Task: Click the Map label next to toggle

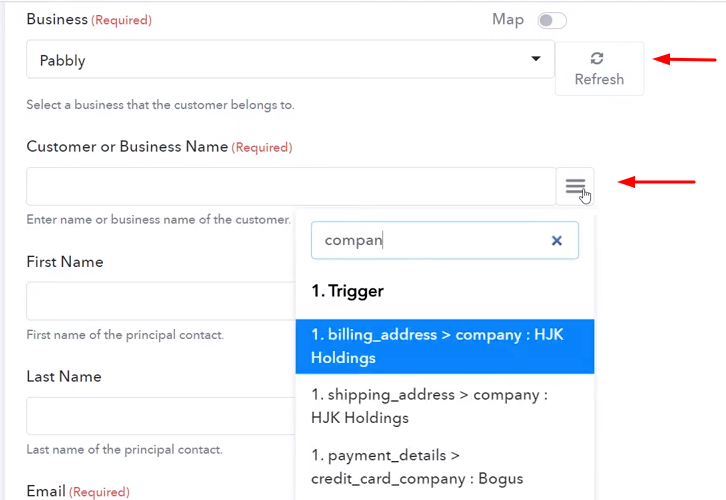Action: coord(508,19)
